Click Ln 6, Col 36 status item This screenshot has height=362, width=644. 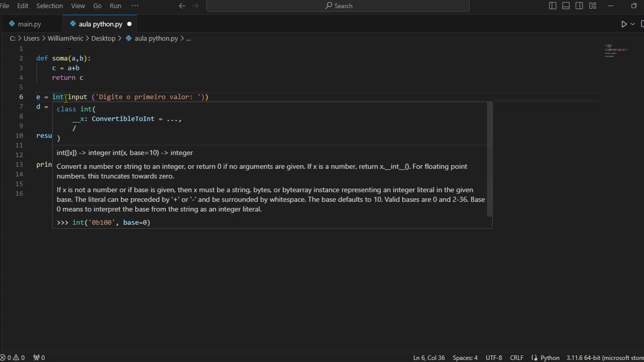coord(429,357)
